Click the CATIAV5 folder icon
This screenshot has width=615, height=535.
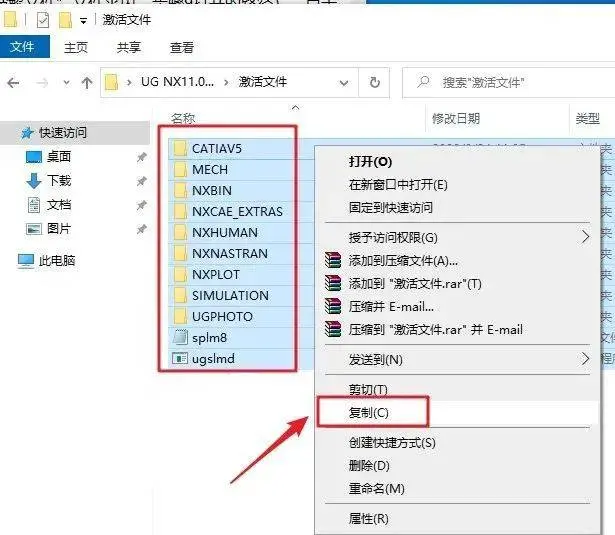click(x=180, y=148)
